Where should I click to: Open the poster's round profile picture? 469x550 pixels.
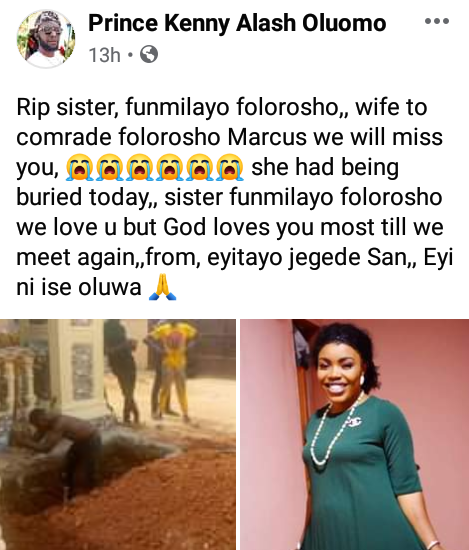coord(46,39)
